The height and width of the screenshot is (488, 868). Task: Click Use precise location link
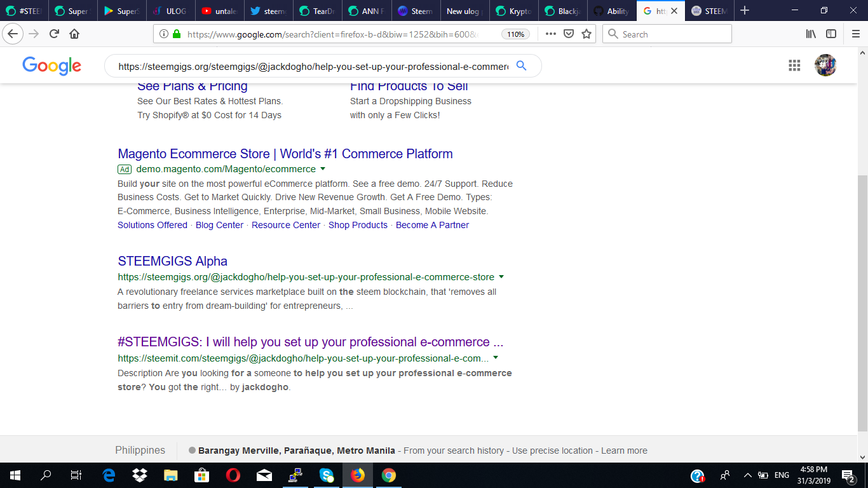click(552, 451)
